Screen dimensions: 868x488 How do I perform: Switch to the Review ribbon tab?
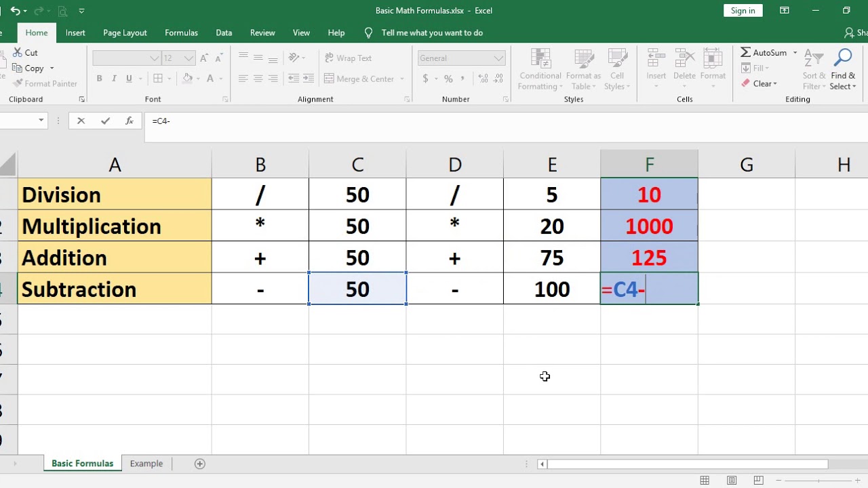(262, 33)
